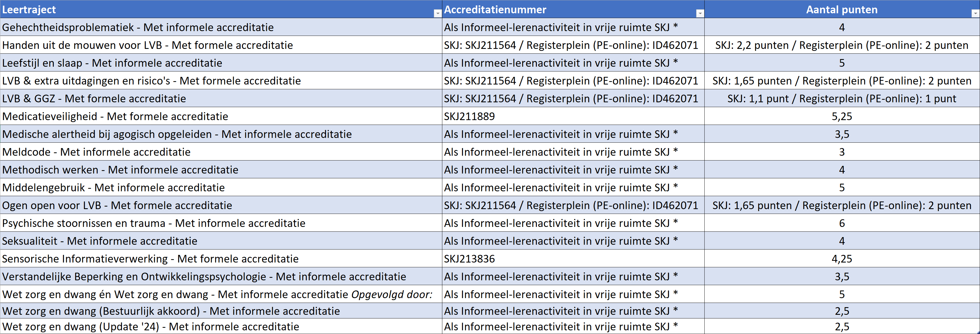
Task: Select the Ogen open voor LVB cell
Action: [221, 205]
